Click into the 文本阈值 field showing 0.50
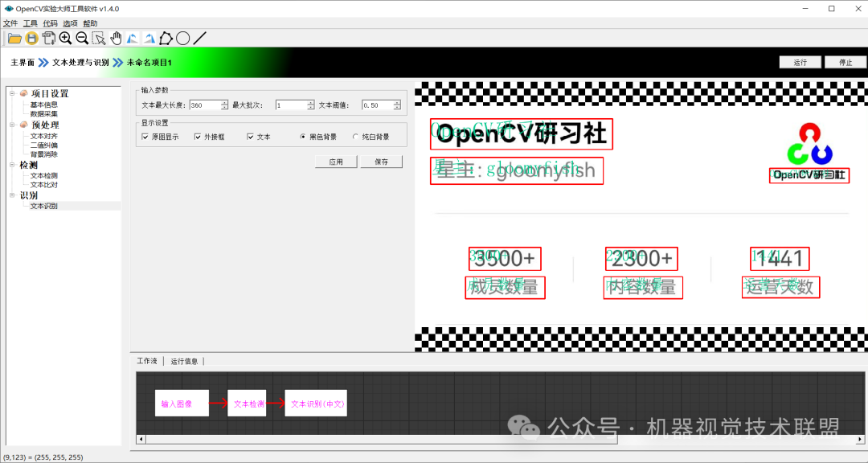Screen dimensions: 868x463 pos(378,105)
